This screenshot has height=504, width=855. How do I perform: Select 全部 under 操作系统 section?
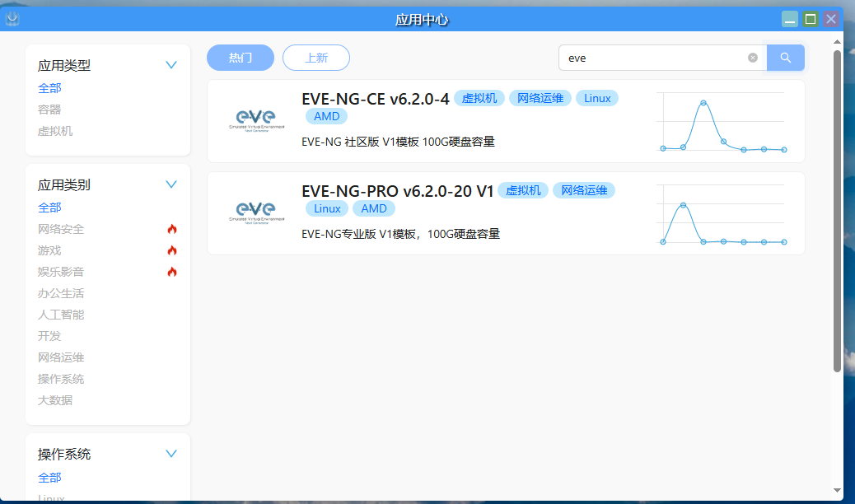49,478
